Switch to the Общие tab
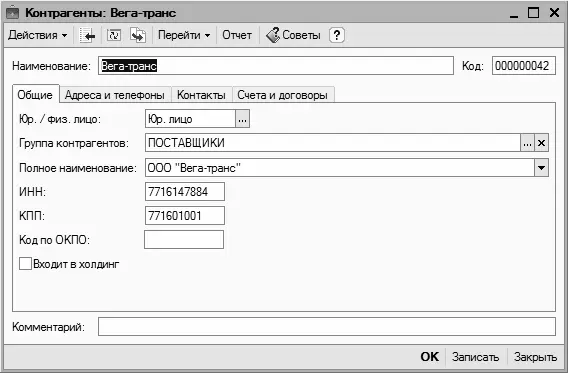Viewport: 568px width, 373px height. click(x=35, y=95)
